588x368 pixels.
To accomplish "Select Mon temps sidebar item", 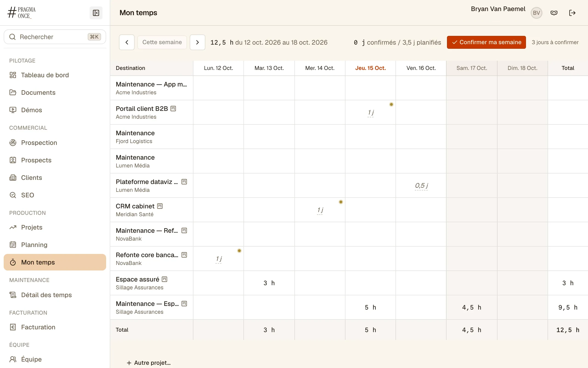I will (55, 262).
